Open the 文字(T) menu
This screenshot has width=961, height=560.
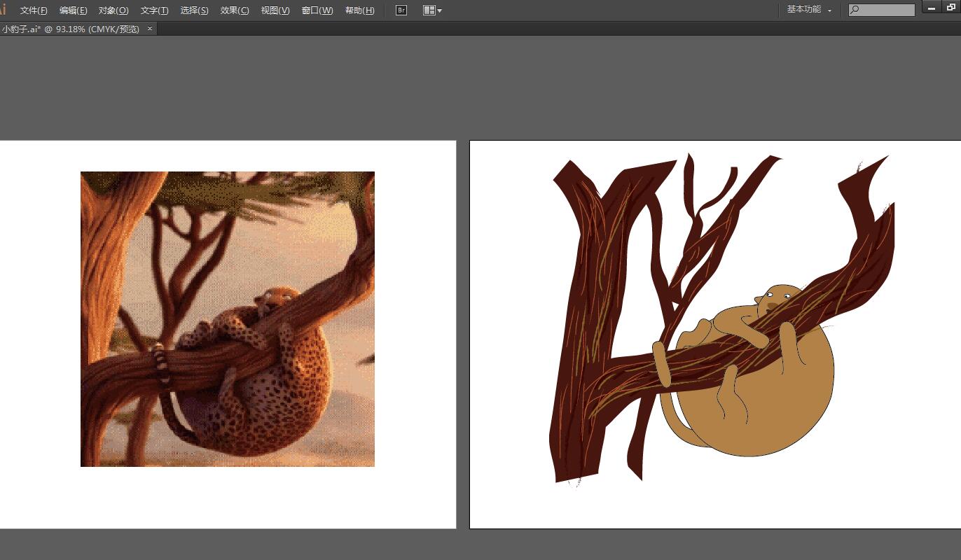click(155, 10)
